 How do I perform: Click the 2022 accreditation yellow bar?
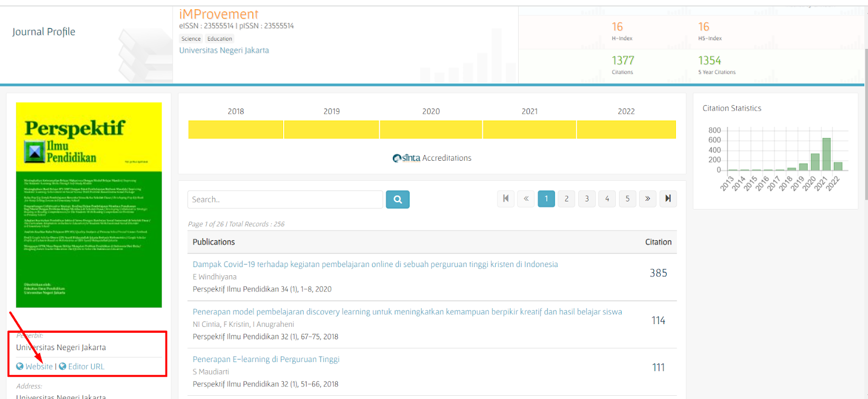627,130
